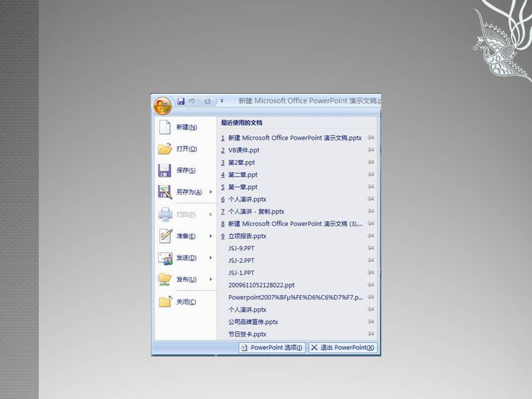Open recent file 第二章.ppt
The width and height of the screenshot is (532, 399).
[x=243, y=175]
